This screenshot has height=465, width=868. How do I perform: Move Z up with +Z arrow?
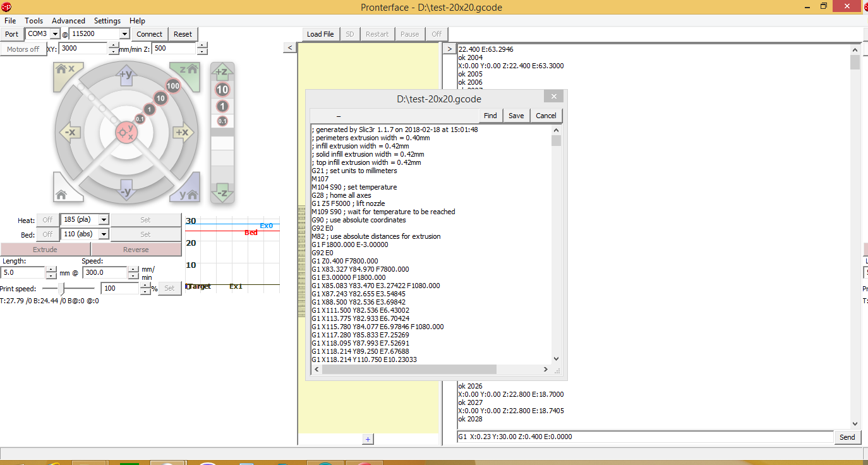[222, 71]
